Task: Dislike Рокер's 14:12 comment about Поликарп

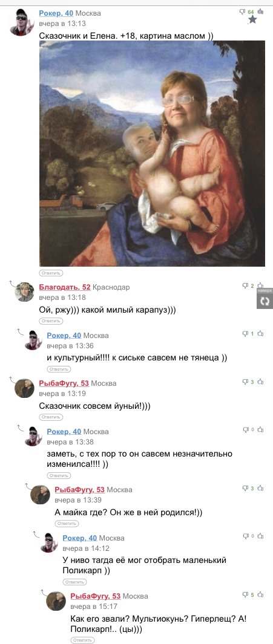Action: [x=245, y=536]
